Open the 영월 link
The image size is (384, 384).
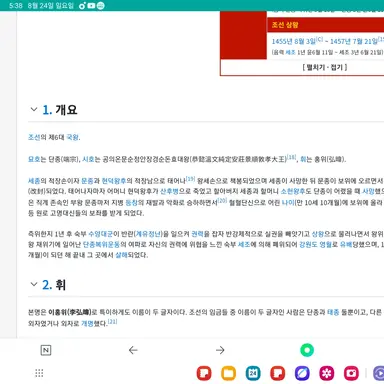pyautogui.click(x=326, y=245)
